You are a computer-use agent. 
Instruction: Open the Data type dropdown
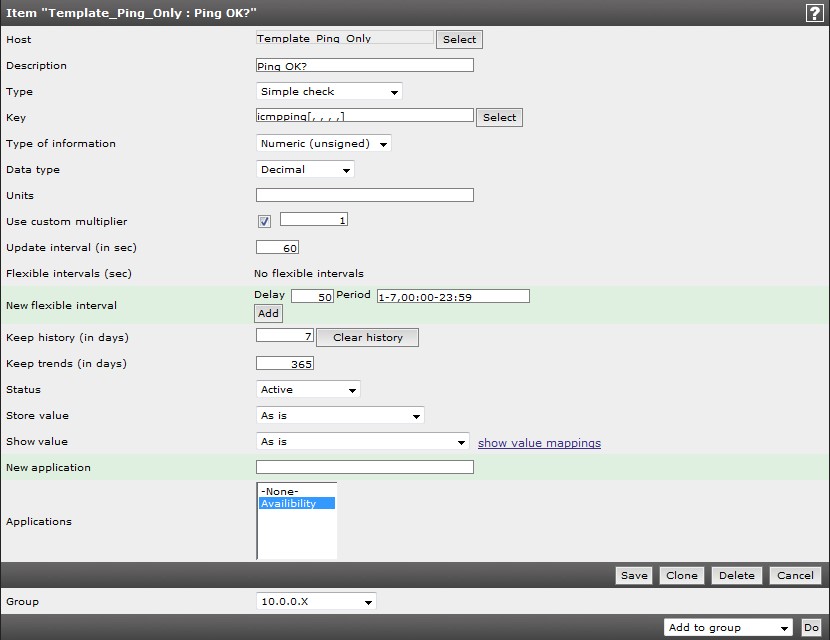coord(305,170)
